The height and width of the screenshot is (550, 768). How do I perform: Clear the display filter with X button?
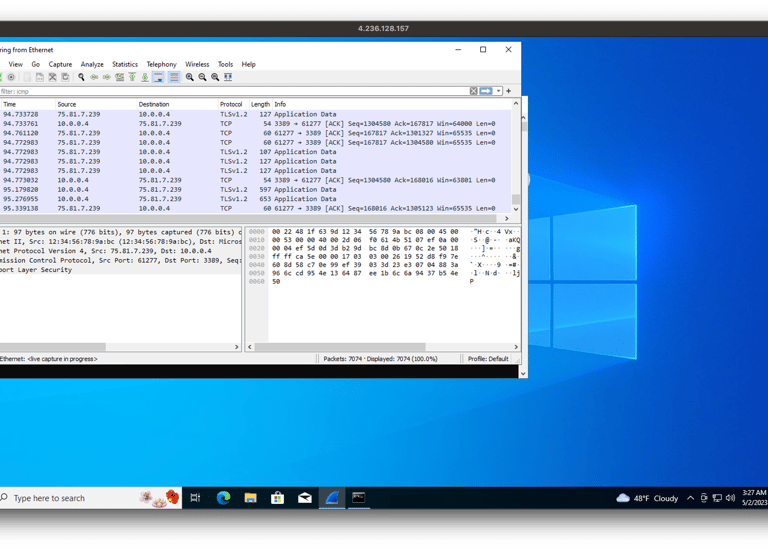click(474, 91)
